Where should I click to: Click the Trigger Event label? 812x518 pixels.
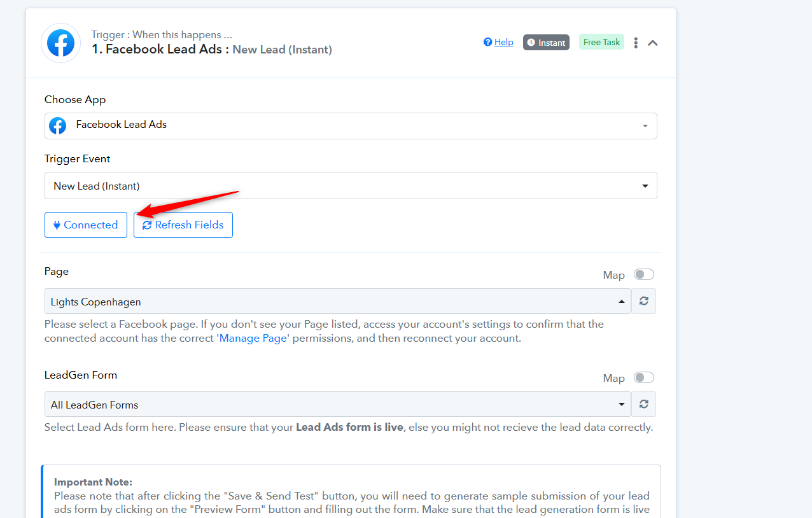(x=78, y=159)
